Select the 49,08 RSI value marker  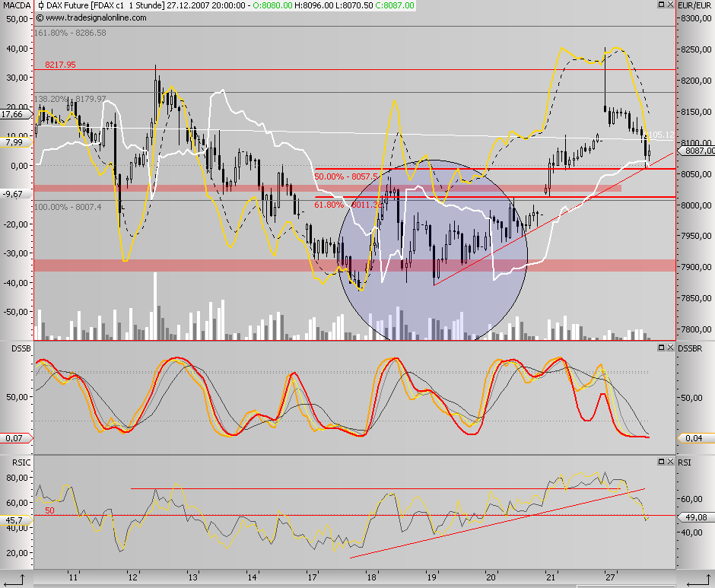695,517
